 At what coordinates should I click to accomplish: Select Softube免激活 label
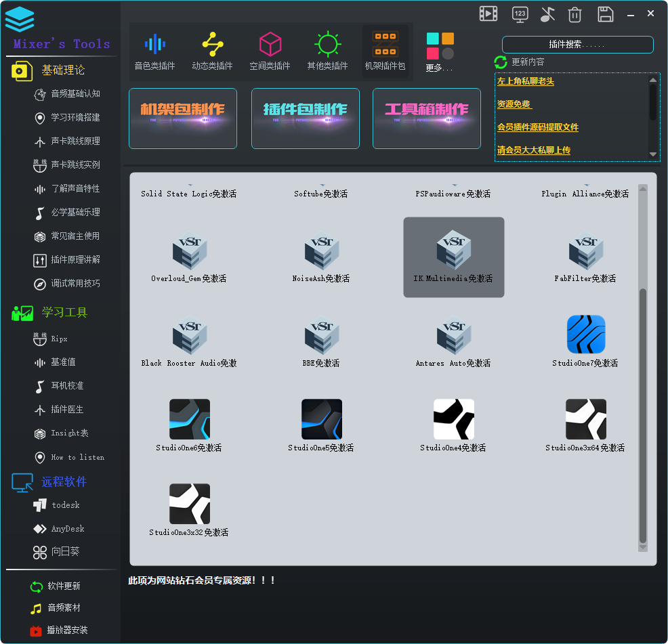(321, 194)
